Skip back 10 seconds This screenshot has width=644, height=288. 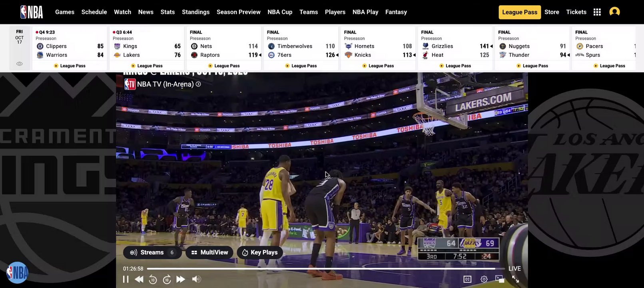(153, 279)
